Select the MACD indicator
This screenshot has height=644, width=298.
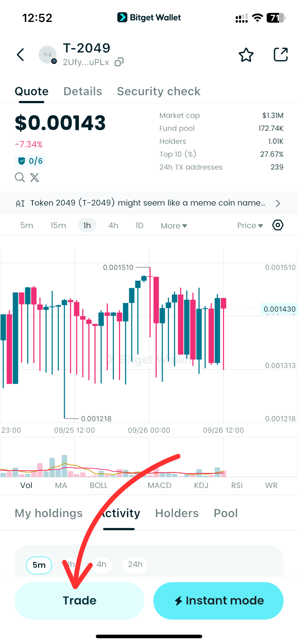pos(159,486)
